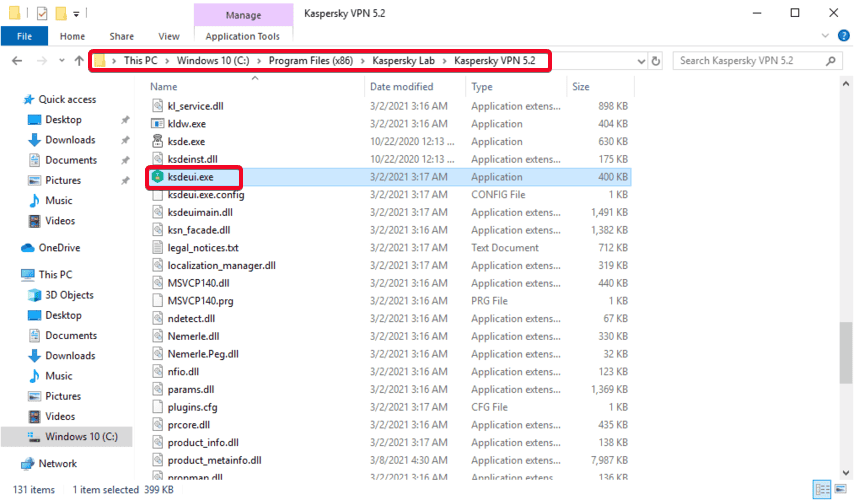Select kl_service.dll file icon

(157, 106)
